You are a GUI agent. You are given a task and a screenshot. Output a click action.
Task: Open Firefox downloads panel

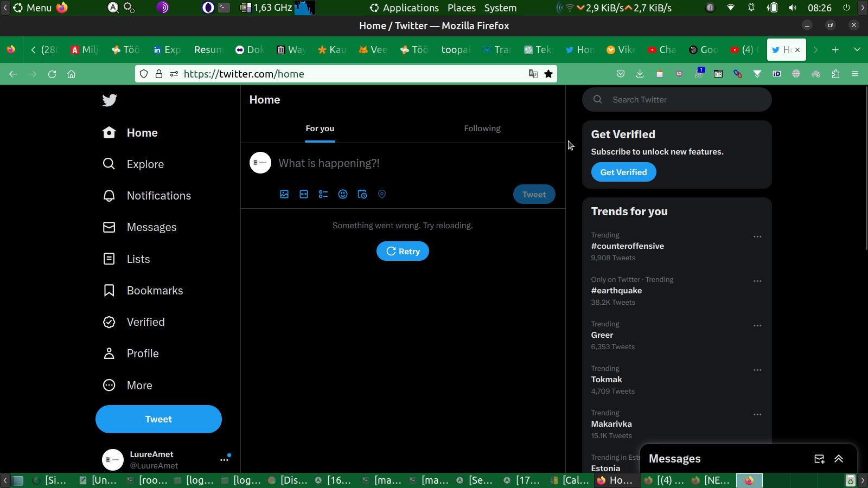click(x=640, y=74)
